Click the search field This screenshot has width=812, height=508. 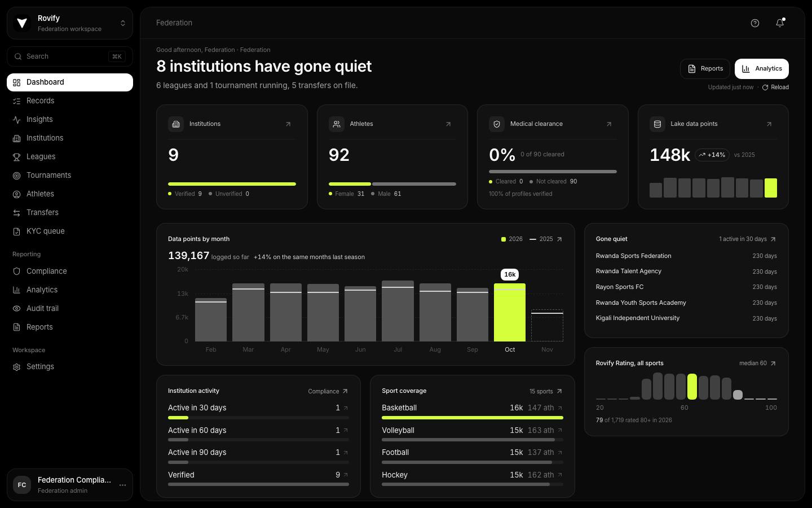click(x=70, y=56)
